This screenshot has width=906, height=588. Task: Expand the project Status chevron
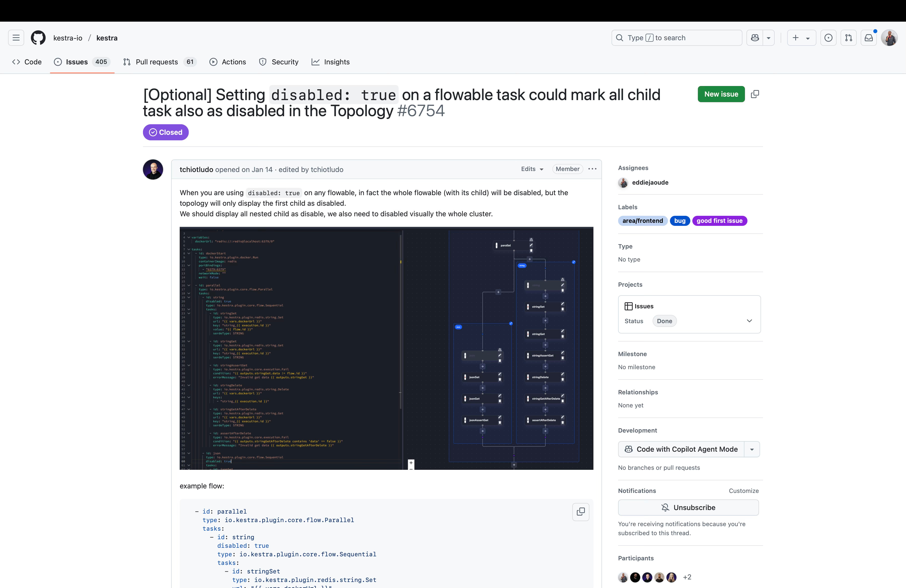749,321
